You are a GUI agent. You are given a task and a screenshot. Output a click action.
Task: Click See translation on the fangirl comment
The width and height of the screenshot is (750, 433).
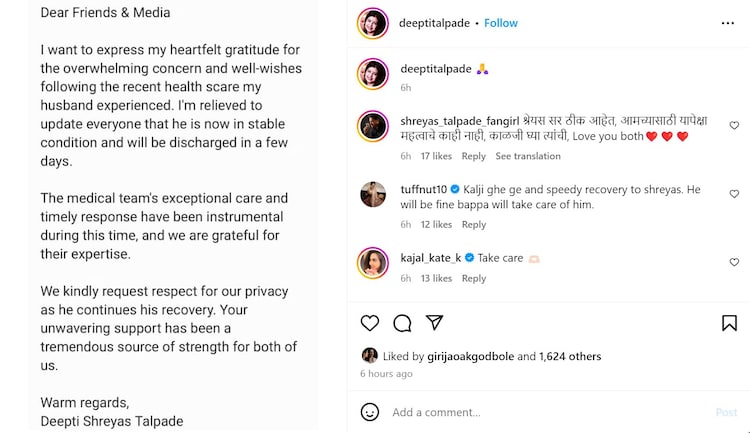528,156
